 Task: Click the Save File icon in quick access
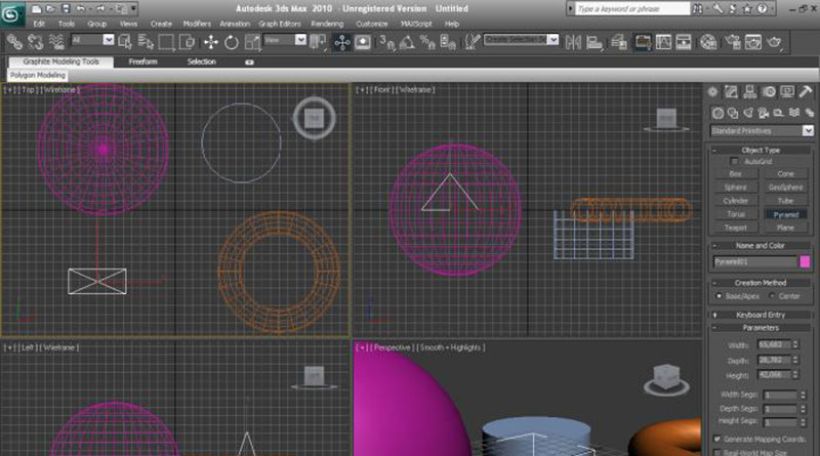click(x=66, y=8)
